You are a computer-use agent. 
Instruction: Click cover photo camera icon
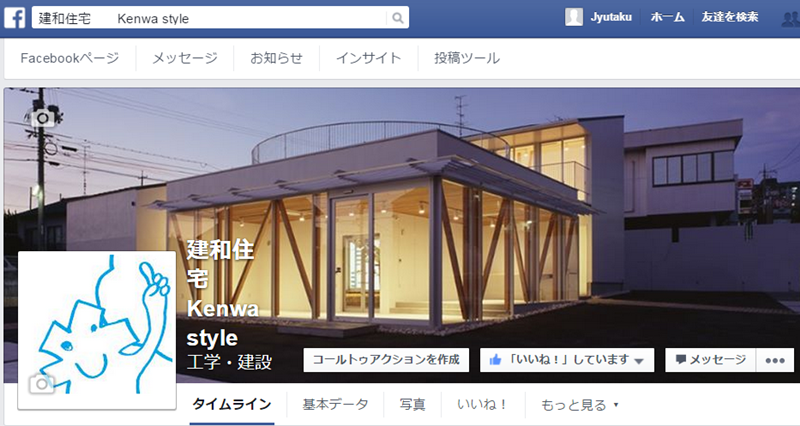pyautogui.click(x=43, y=118)
